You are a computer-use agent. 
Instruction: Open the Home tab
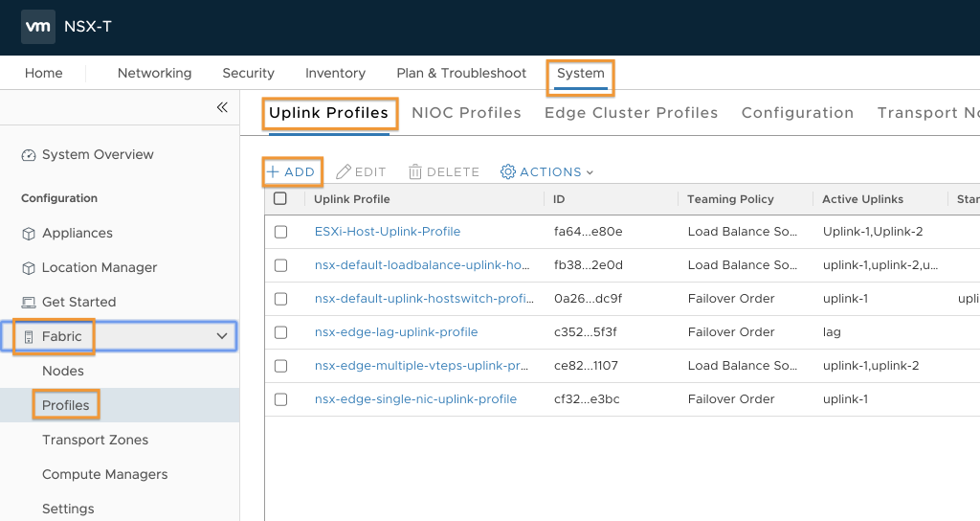point(44,73)
